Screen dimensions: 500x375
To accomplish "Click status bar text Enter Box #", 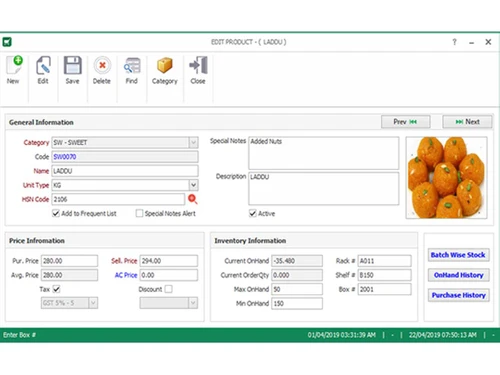I will pyautogui.click(x=19, y=335).
